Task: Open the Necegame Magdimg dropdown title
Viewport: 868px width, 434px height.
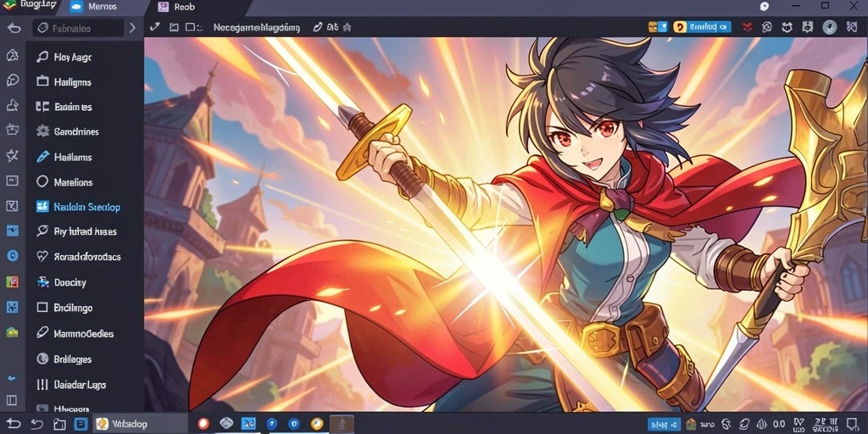Action: point(256,26)
